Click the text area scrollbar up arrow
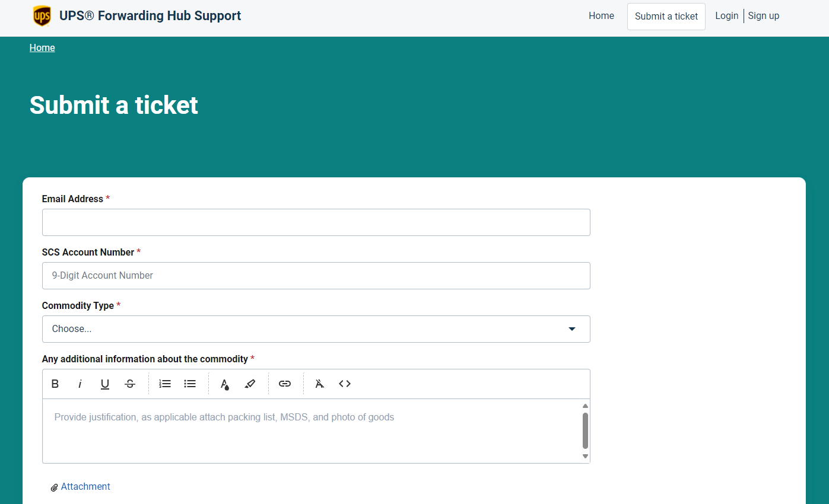 pyautogui.click(x=585, y=406)
